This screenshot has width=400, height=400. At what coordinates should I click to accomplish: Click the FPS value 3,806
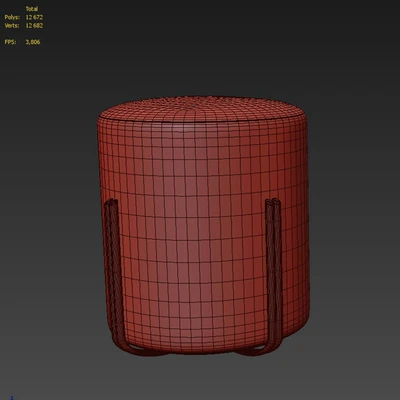(x=33, y=42)
